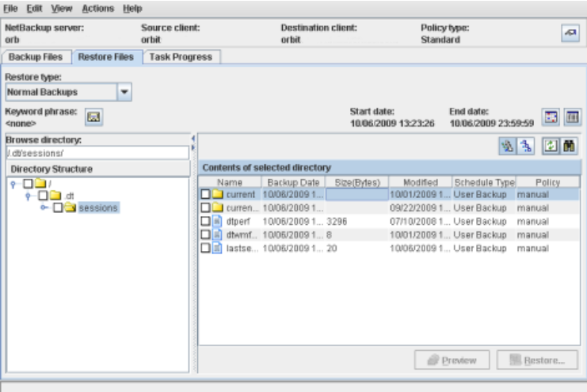587x392 pixels.
Task: Open the Restore type dropdown arrow
Action: 124,92
